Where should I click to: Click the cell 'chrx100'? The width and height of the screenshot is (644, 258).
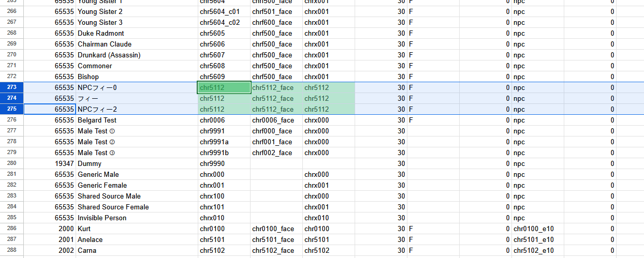click(224, 196)
